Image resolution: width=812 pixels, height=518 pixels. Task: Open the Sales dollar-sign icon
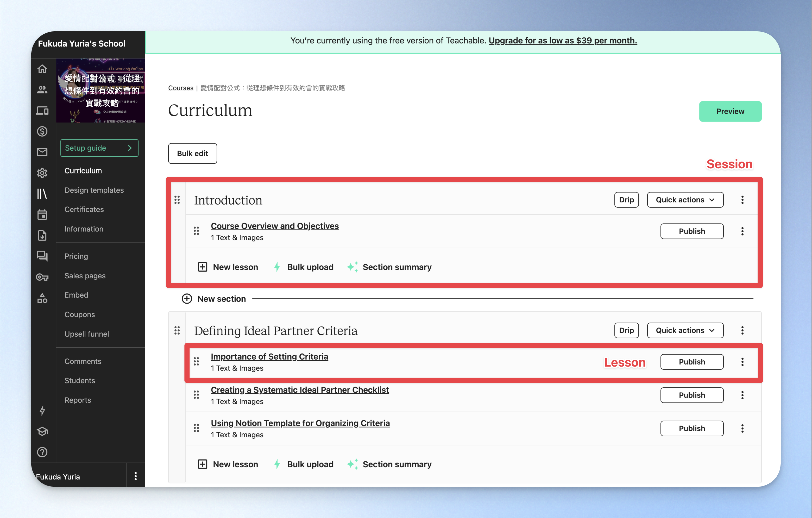click(x=42, y=131)
